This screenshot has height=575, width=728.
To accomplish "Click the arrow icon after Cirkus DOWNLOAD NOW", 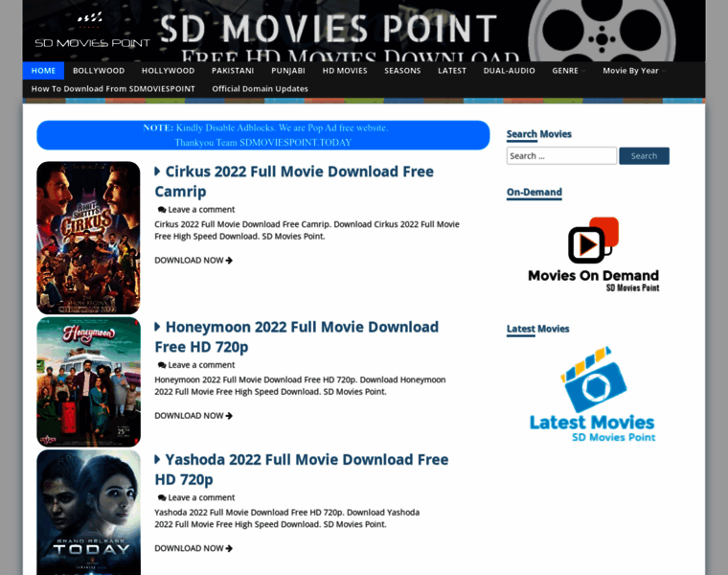I will coord(229,261).
